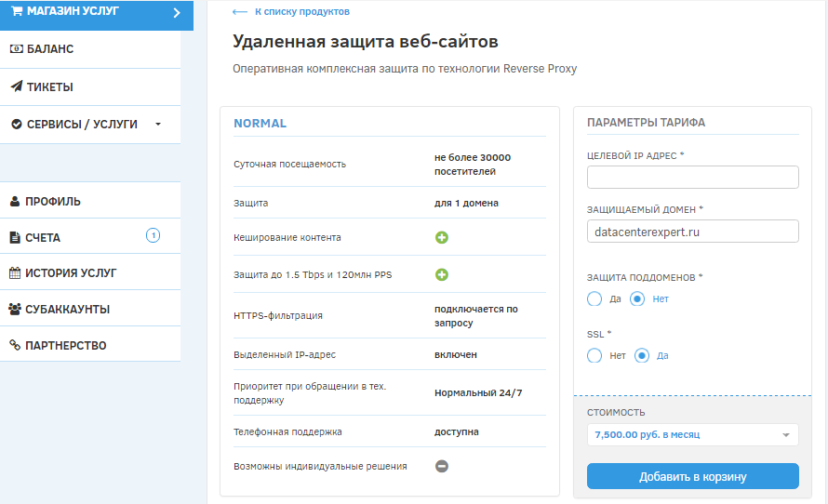This screenshot has width=828, height=504.
Task: Open the ТИКЕТЫ menu item
Action: (x=50, y=86)
